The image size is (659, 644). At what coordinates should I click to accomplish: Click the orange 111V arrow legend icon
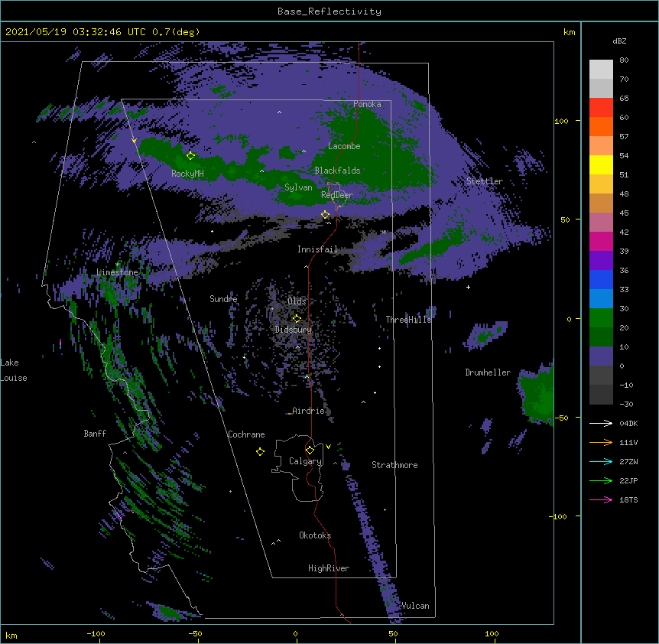[601, 442]
